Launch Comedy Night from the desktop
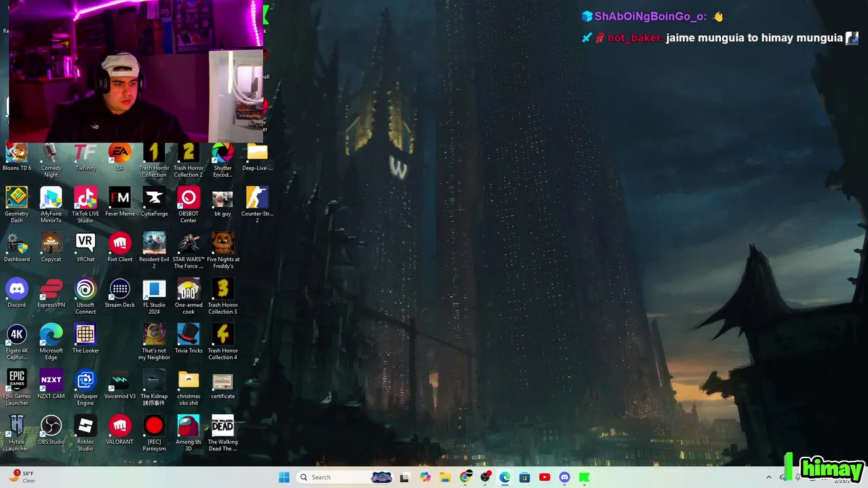 tap(51, 161)
